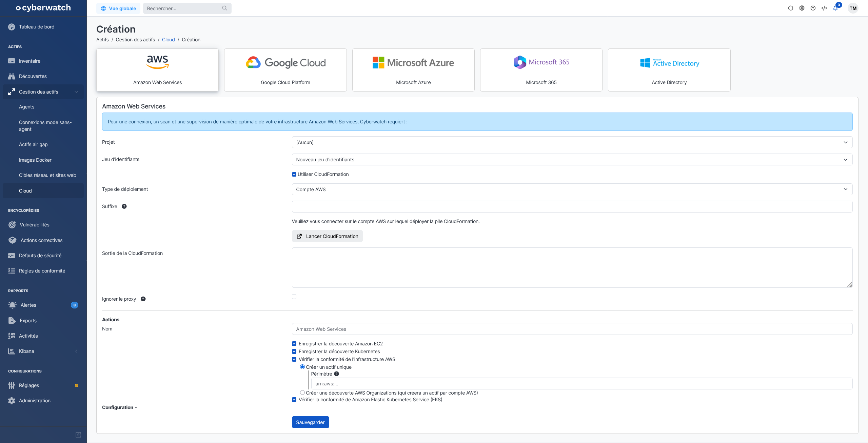868x443 pixels.
Task: Click into the Suffixe input field
Action: pyautogui.click(x=572, y=207)
